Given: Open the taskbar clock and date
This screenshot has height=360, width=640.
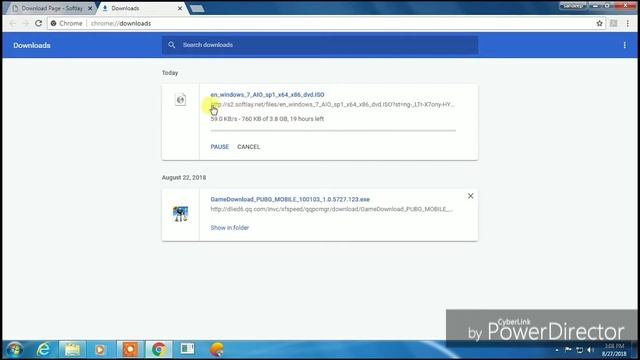Looking at the screenshot, I should click(x=614, y=350).
